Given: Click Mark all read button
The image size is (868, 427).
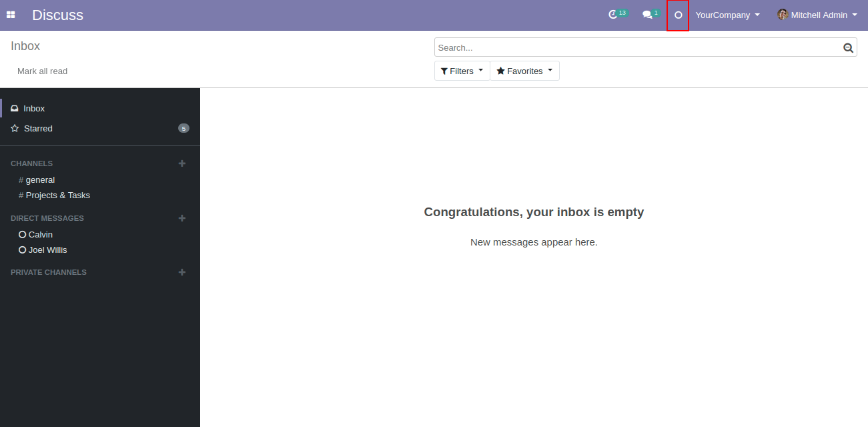Looking at the screenshot, I should click(42, 71).
